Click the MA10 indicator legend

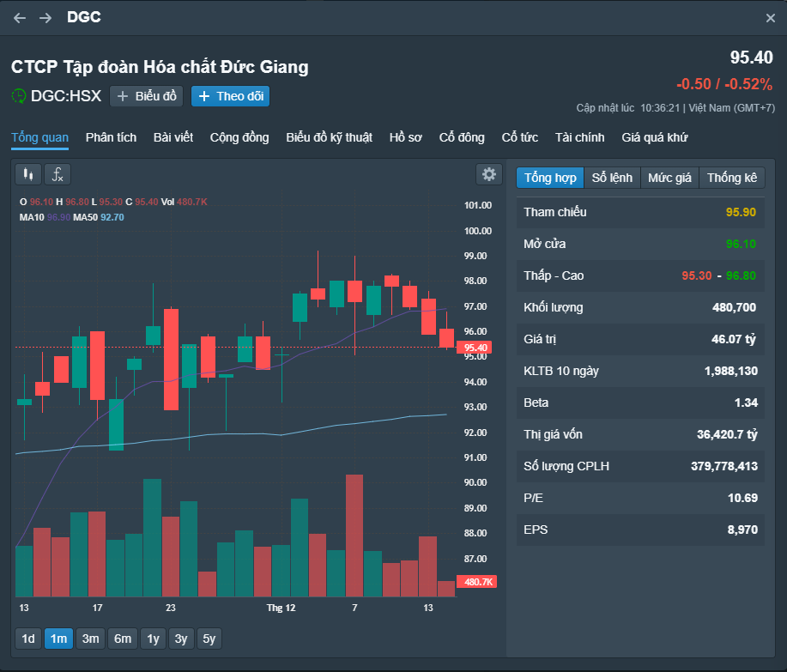click(x=45, y=217)
